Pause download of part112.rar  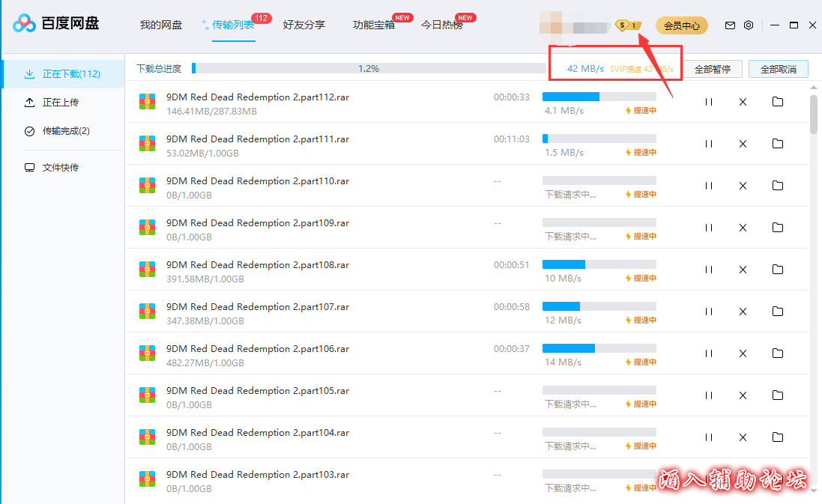coord(708,102)
